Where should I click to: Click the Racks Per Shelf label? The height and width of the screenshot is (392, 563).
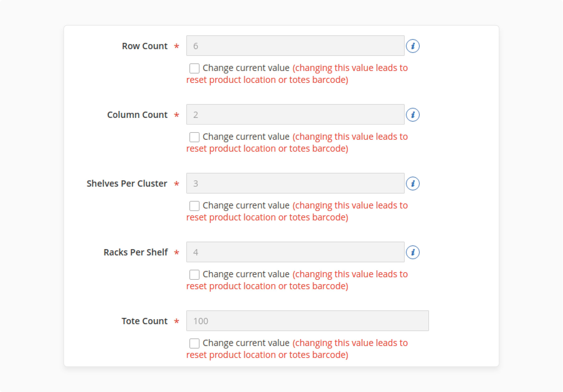coord(136,252)
